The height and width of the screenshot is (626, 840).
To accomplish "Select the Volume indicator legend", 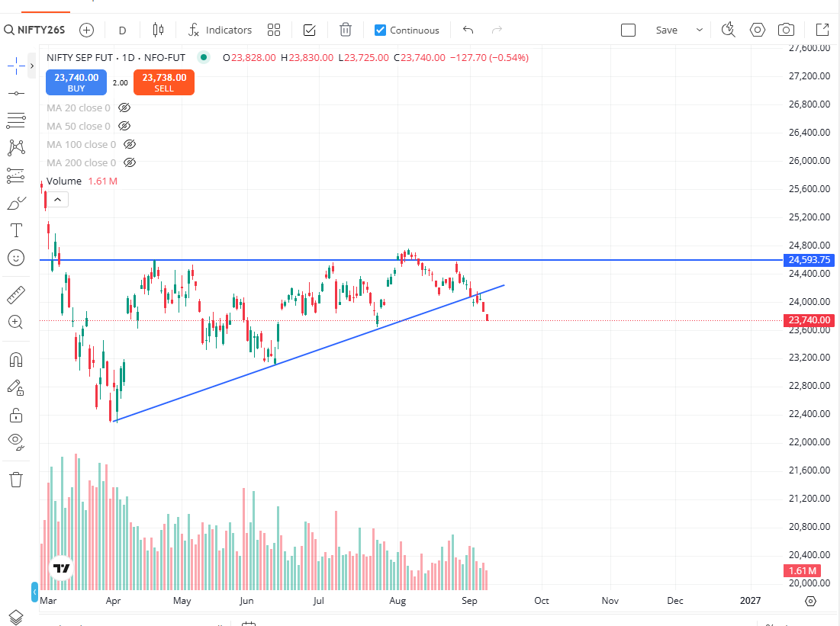I will 64,181.
